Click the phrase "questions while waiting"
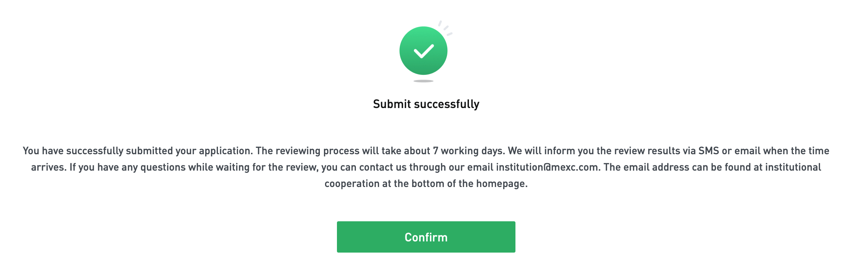The height and width of the screenshot is (266, 868). point(195,167)
